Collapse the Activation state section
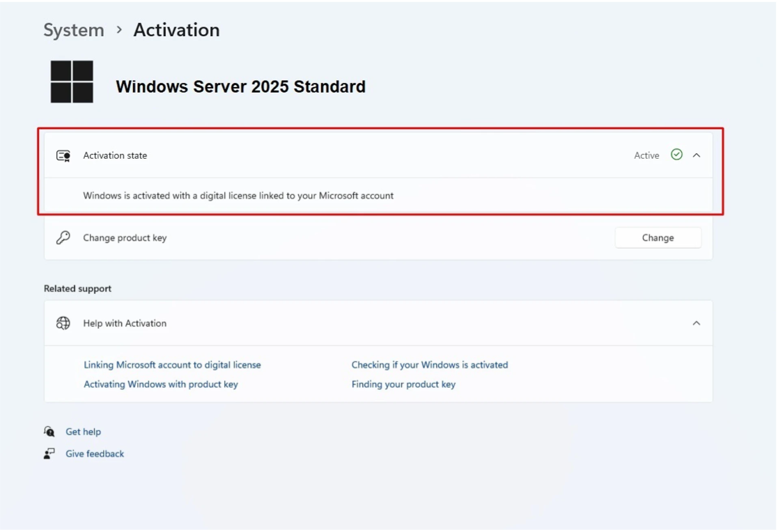Screen dimensions: 778x532 pos(697,155)
